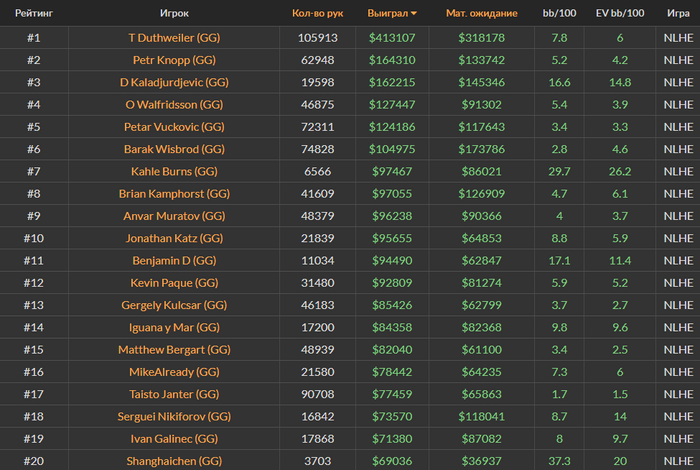Sort by EV bb/100 column header
This screenshot has width=700, height=470.
[x=620, y=13]
